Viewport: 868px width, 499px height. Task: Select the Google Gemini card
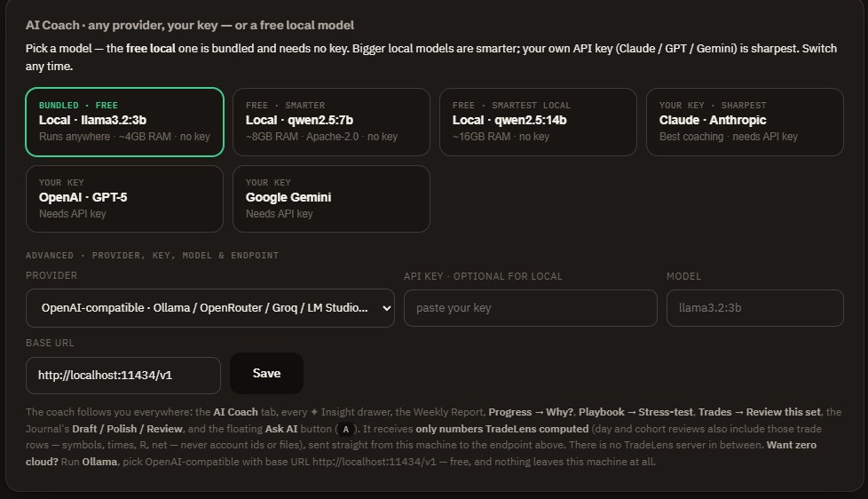coord(331,199)
